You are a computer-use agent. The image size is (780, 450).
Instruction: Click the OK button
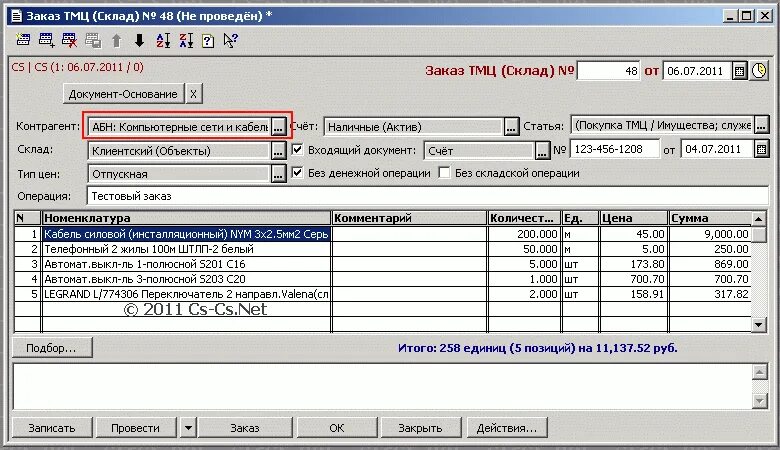(x=337, y=428)
